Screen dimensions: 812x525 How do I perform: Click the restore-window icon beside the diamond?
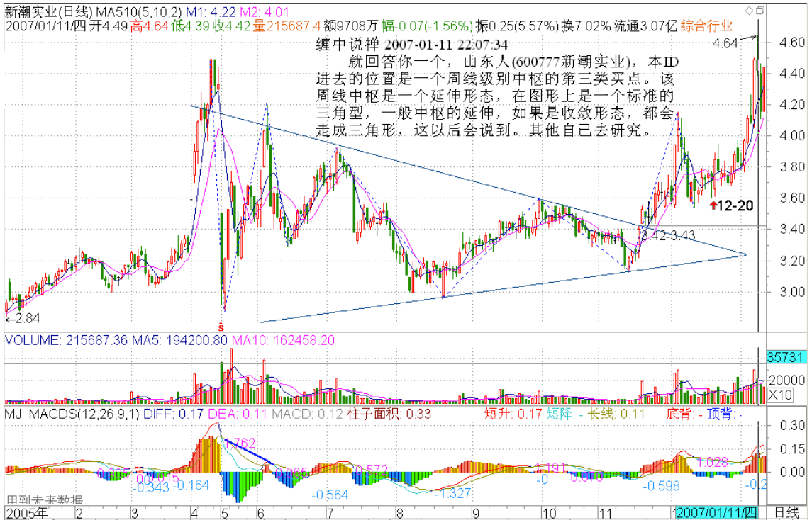coord(760,11)
